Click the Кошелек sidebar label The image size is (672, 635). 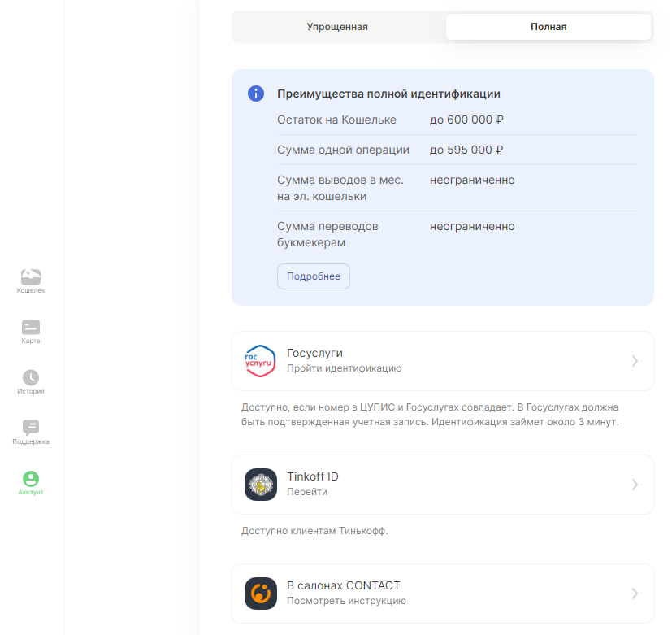tap(31, 290)
